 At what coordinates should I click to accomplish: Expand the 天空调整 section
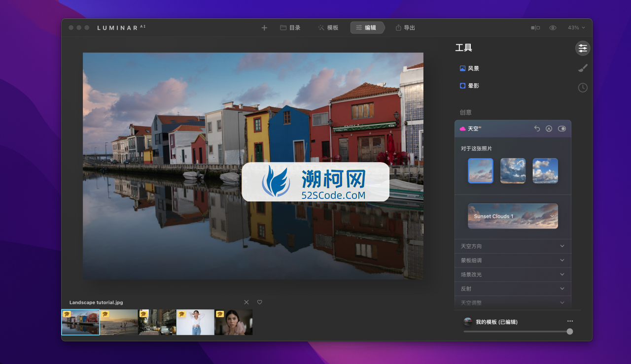(513, 302)
